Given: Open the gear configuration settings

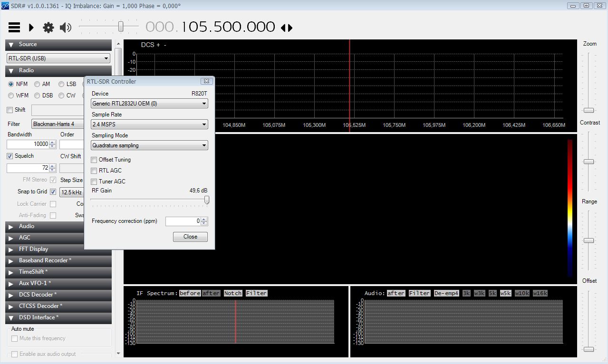Looking at the screenshot, I should 48,28.
